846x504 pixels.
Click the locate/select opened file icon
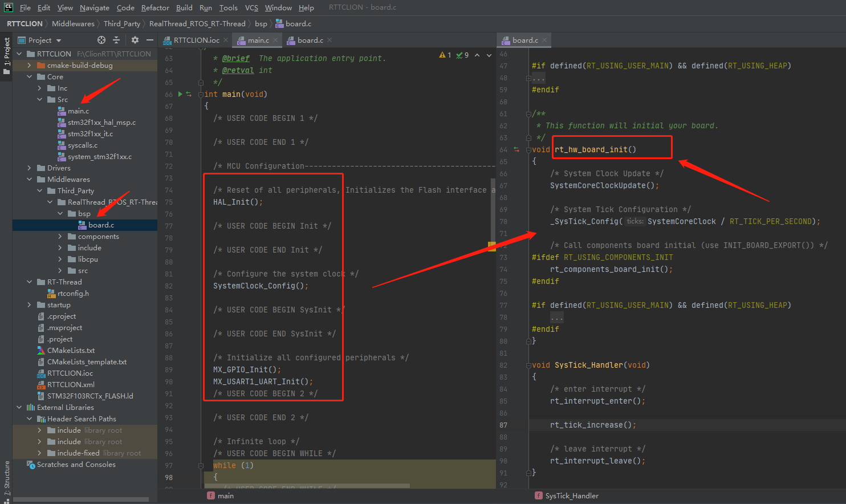(x=101, y=40)
